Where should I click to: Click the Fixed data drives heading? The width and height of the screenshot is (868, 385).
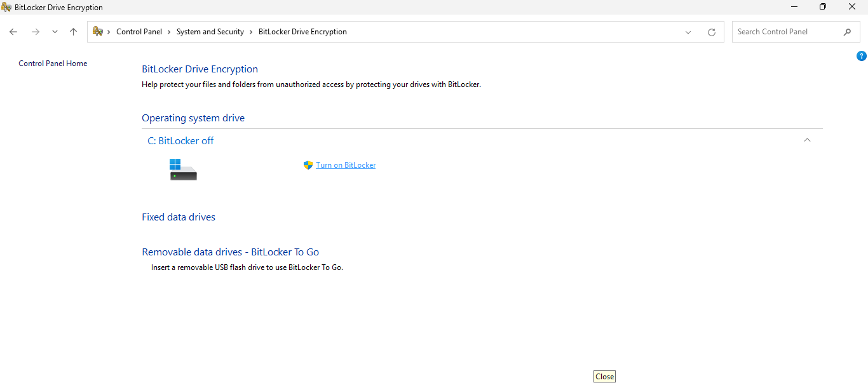tap(179, 217)
